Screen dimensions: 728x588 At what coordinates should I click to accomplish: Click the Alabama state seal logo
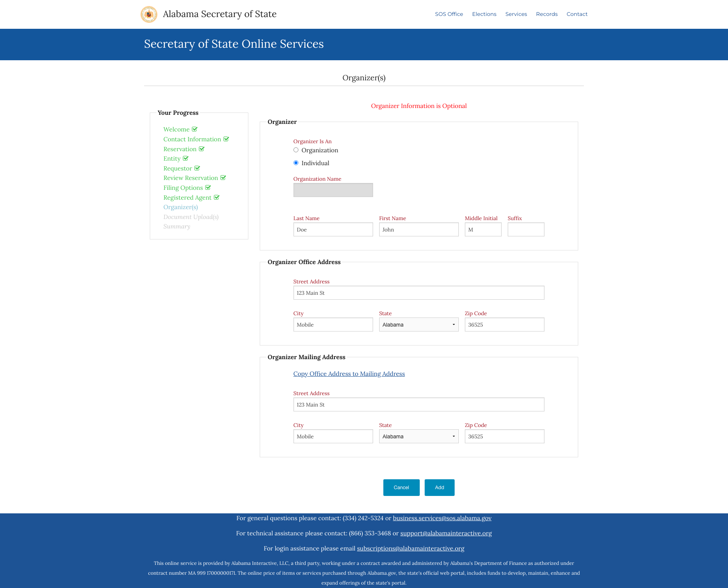pyautogui.click(x=149, y=14)
